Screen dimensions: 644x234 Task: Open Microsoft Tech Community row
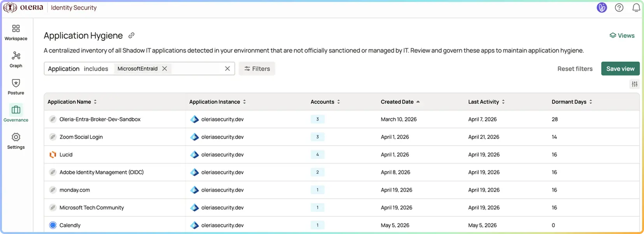91,208
